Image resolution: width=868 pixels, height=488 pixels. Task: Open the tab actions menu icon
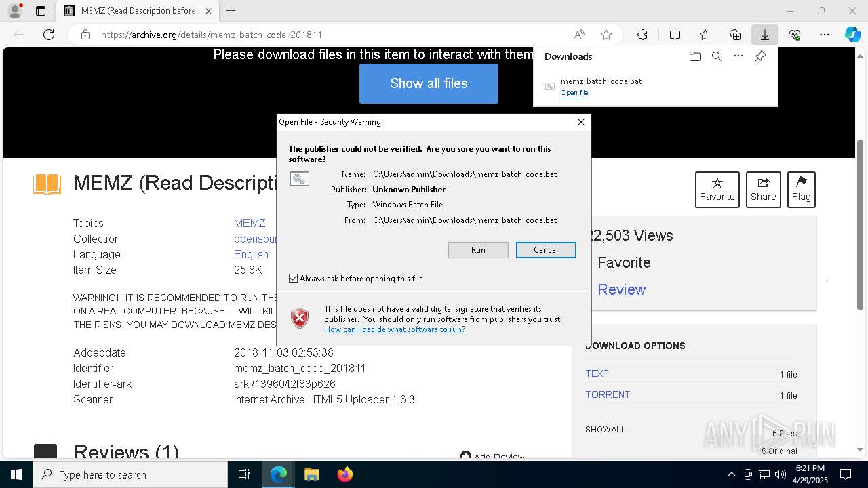click(x=41, y=11)
